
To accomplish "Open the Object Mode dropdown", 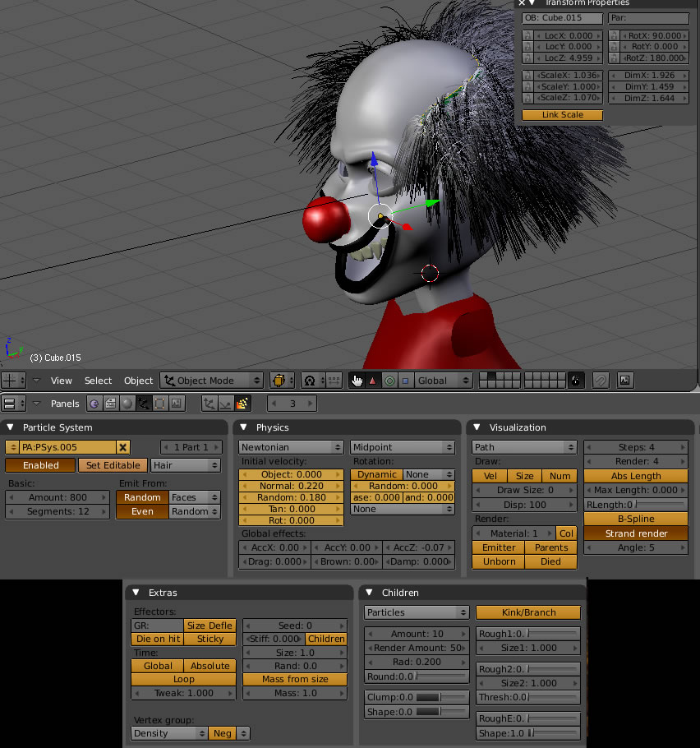I will (x=212, y=381).
